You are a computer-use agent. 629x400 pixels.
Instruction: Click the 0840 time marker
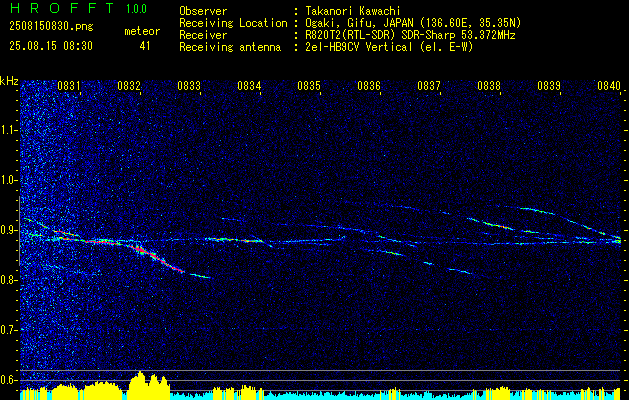pos(609,85)
